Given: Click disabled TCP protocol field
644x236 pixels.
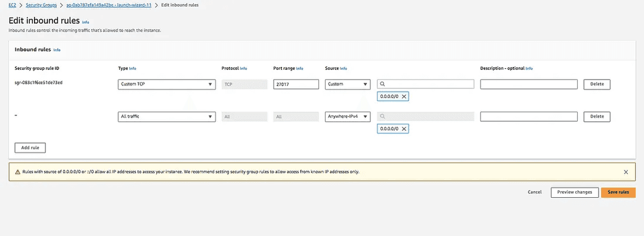Looking at the screenshot, I should [x=244, y=84].
